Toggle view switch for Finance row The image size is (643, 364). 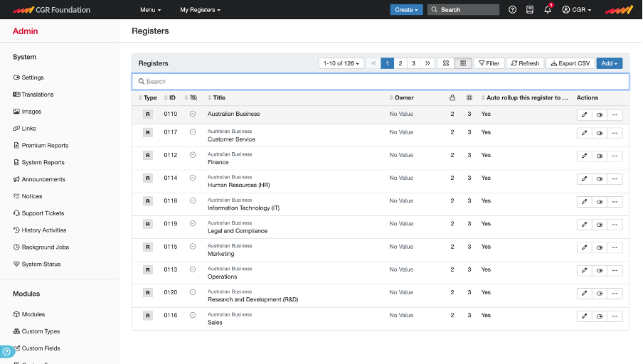[x=600, y=156]
